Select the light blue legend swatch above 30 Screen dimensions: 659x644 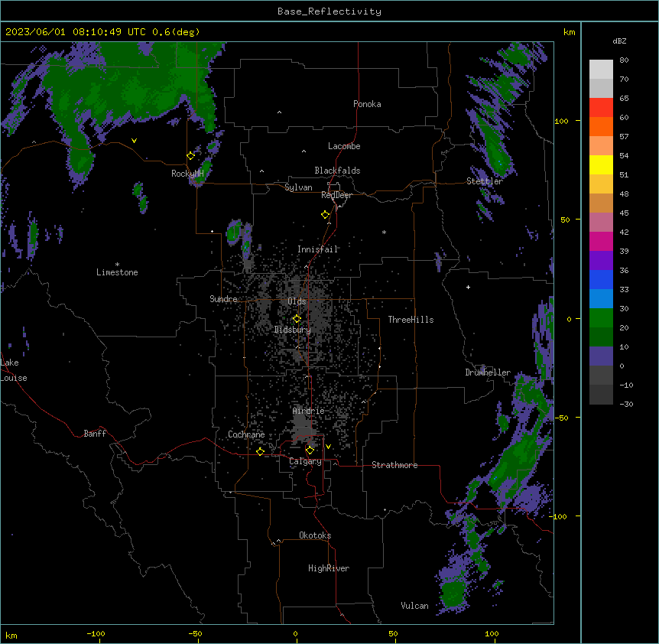click(x=601, y=298)
